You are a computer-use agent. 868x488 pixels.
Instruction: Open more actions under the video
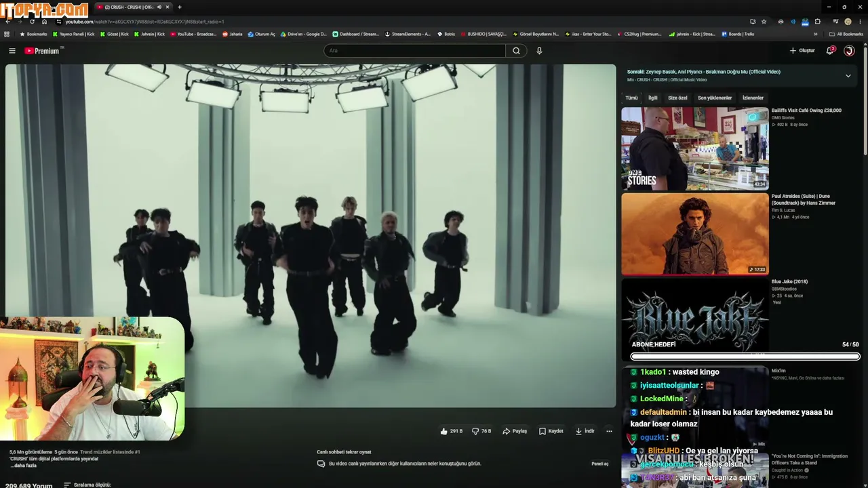(x=609, y=431)
